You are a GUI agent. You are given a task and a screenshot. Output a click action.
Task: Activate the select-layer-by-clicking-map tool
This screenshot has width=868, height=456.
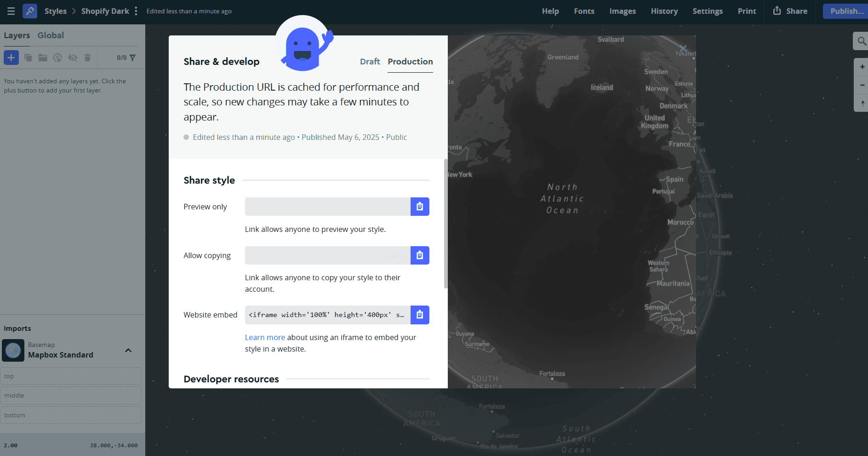[57, 58]
